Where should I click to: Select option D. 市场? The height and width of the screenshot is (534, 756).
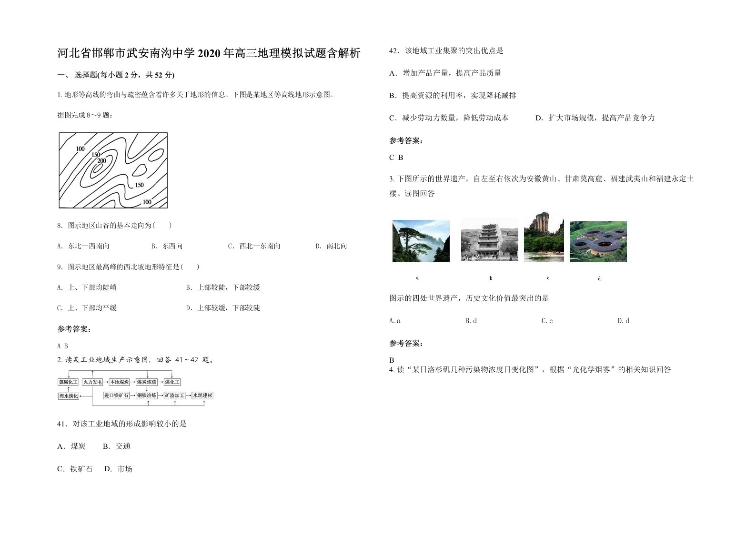click(x=118, y=469)
